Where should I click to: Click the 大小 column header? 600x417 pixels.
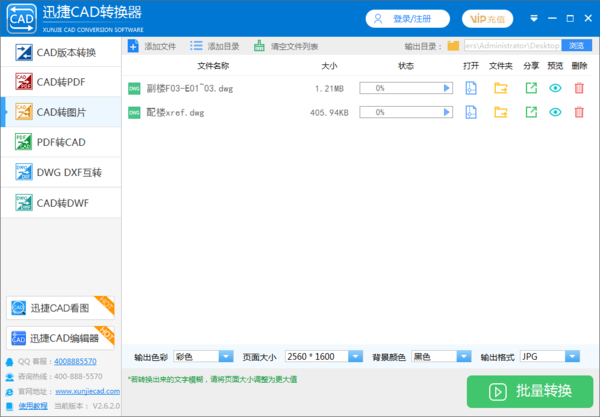coord(329,66)
